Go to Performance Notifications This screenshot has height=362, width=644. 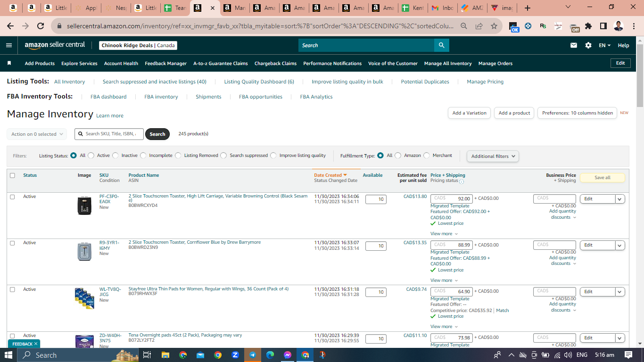coord(332,63)
